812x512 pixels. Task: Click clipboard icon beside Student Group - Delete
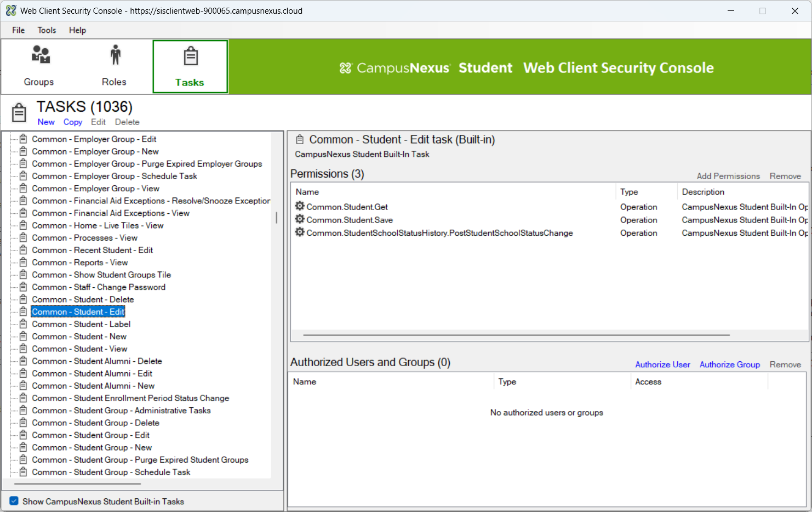23,423
